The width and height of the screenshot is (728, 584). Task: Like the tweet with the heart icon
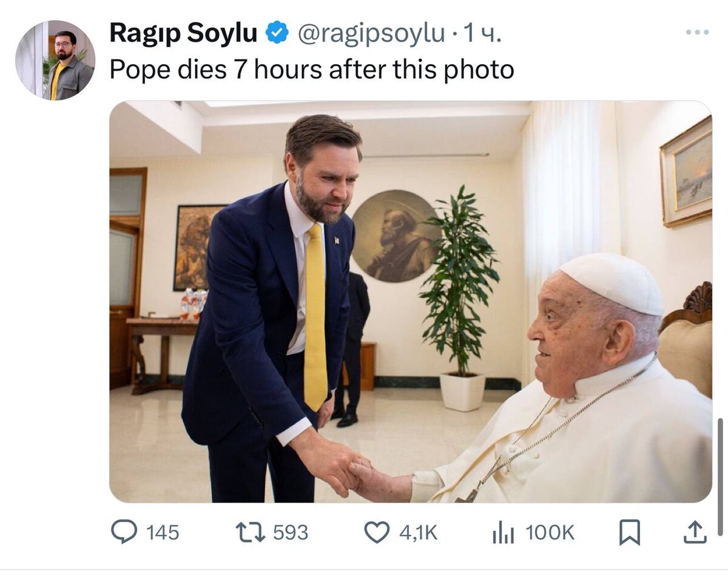pyautogui.click(x=376, y=532)
